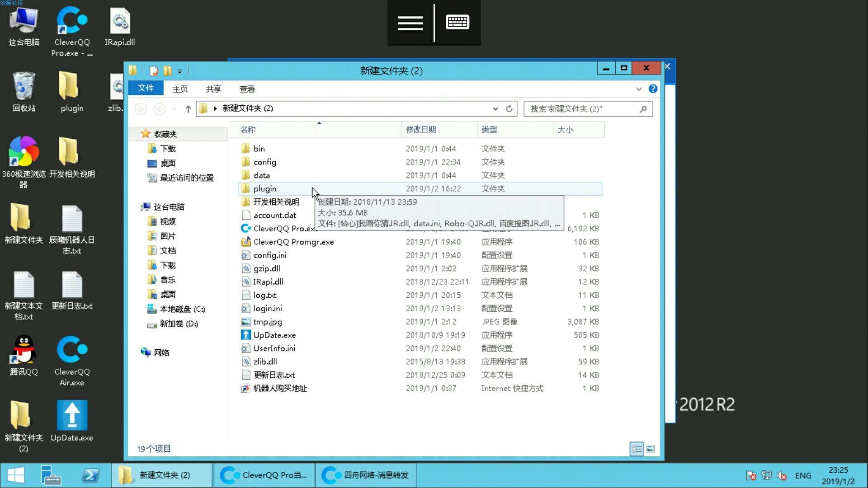Expand the quick access toolbar customize arrow
This screenshot has height=488, width=868.
click(179, 71)
